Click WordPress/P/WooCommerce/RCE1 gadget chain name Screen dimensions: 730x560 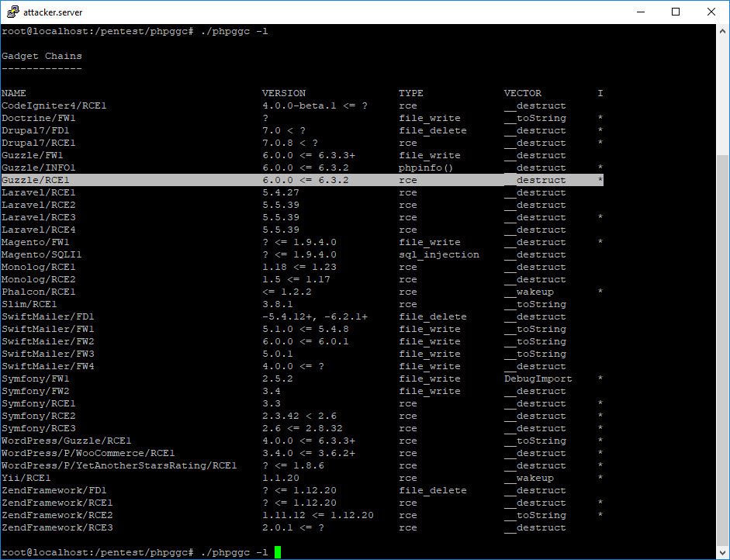[x=88, y=454]
